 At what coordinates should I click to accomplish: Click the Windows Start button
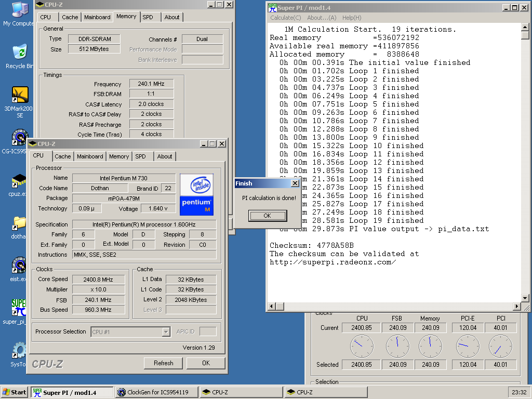pos(14,392)
